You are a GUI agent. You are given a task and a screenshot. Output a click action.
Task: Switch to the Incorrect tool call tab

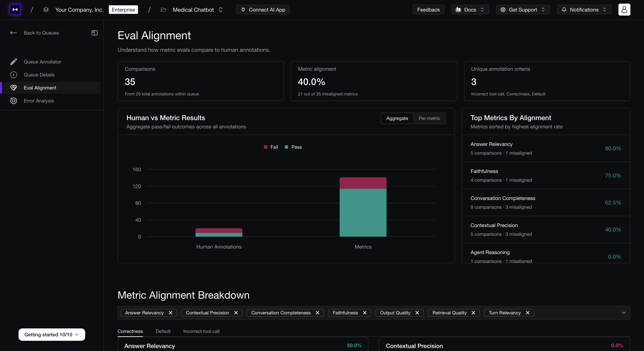pyautogui.click(x=201, y=331)
